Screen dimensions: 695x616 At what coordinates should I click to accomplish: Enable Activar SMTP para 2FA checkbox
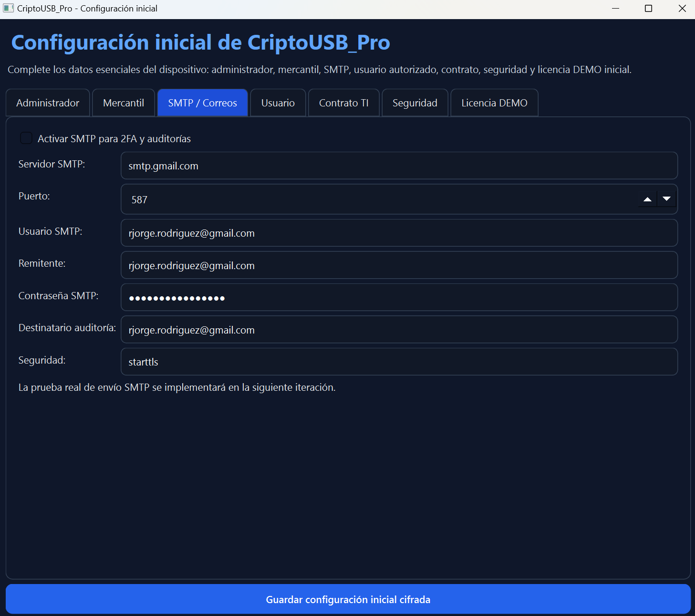(26, 138)
